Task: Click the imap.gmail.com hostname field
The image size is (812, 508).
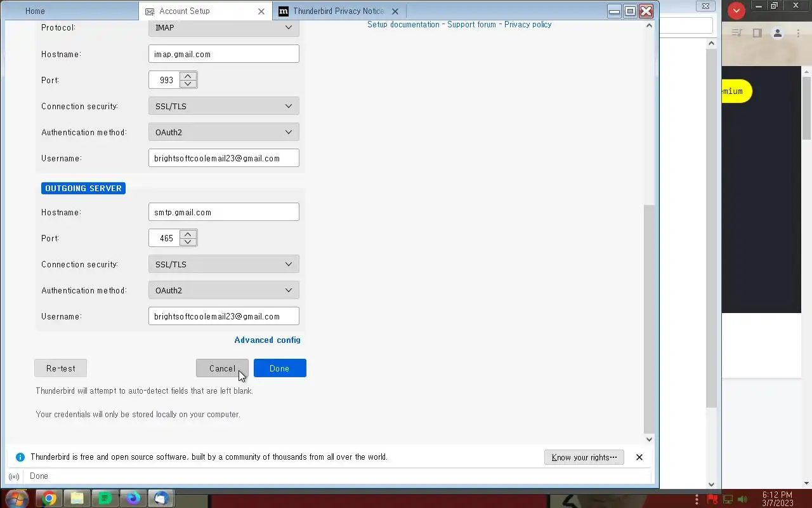Action: (224, 54)
